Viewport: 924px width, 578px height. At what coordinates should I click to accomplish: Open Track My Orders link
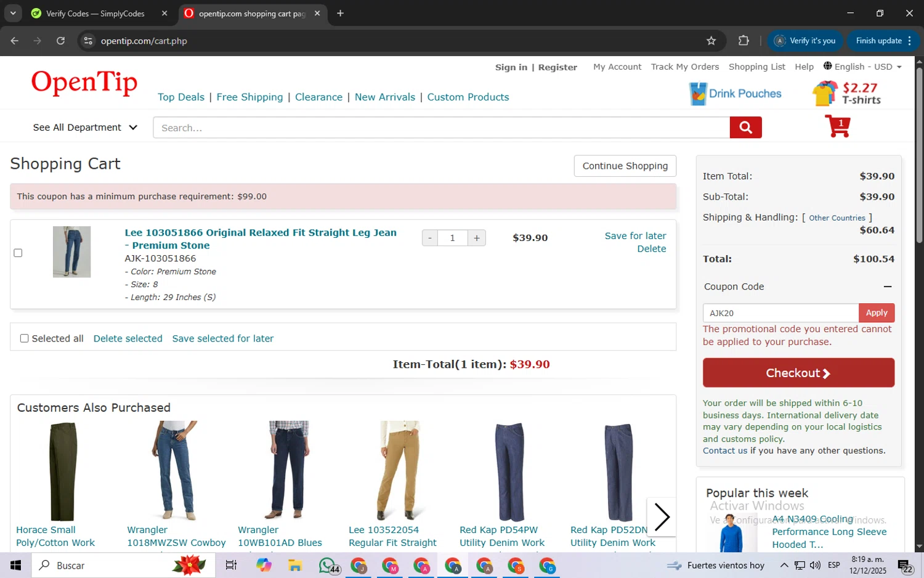685,67
